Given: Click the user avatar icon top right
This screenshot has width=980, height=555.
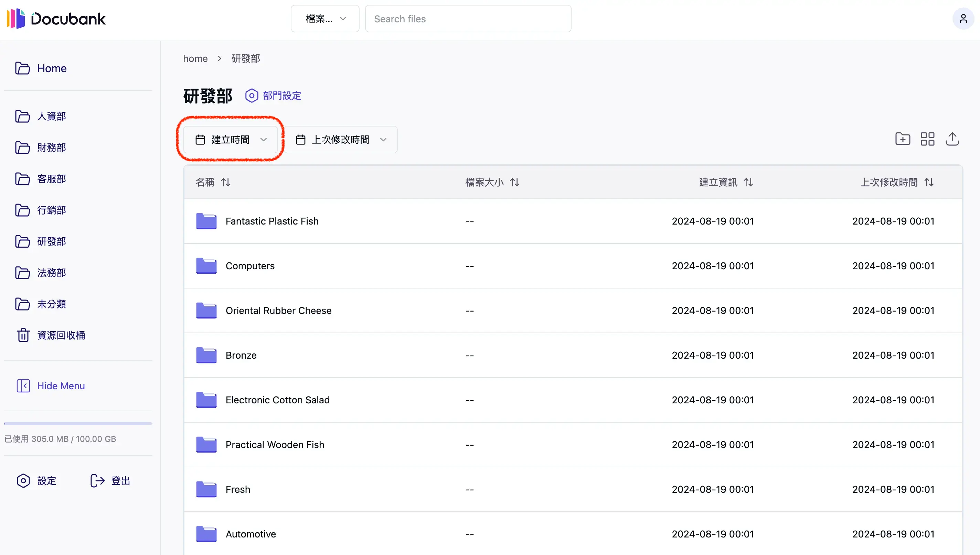Looking at the screenshot, I should tap(963, 18).
